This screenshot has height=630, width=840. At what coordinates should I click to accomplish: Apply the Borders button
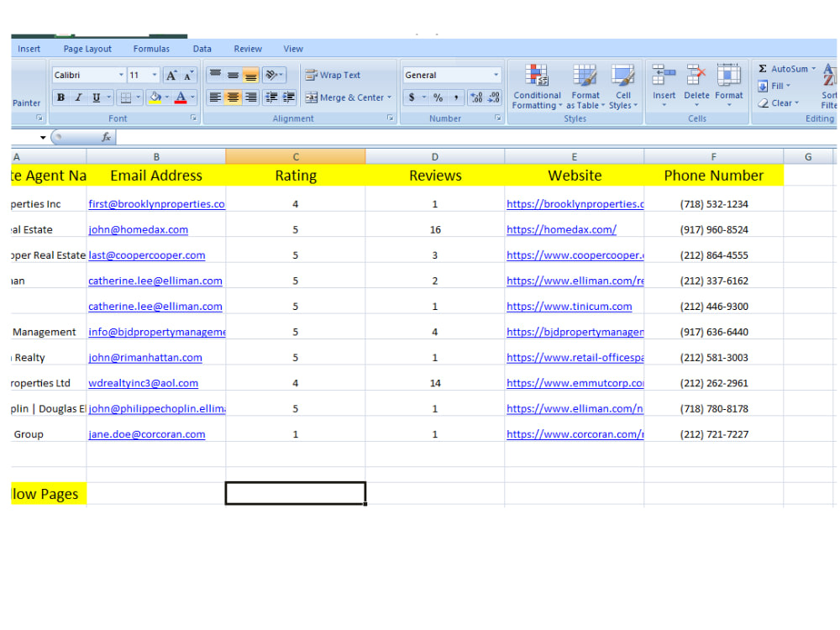click(x=126, y=97)
